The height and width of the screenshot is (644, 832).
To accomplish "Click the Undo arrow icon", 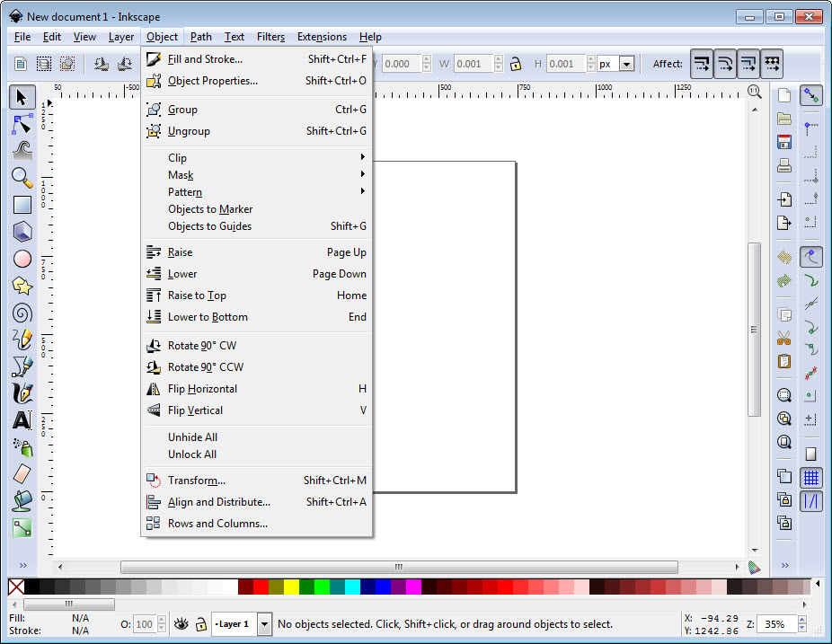I will pos(784,257).
